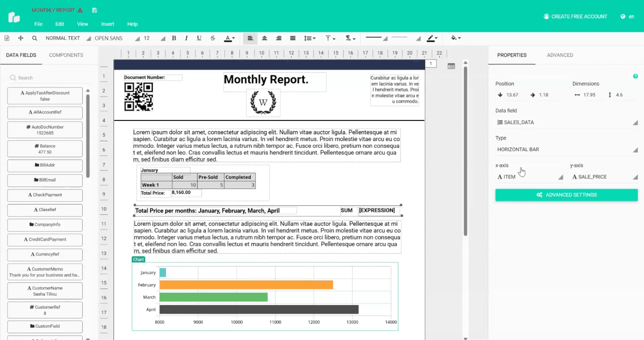This screenshot has width=644, height=340.
Task: Open fill color bucket picker
Action: click(x=456, y=38)
